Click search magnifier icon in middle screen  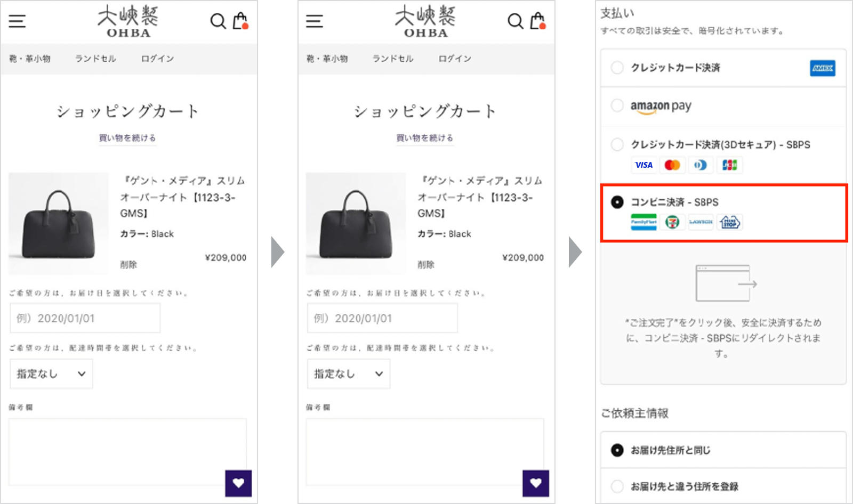pos(515,21)
